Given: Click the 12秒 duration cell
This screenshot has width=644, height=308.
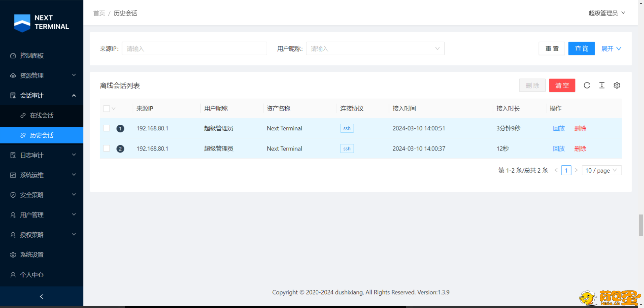Looking at the screenshot, I should point(502,148).
